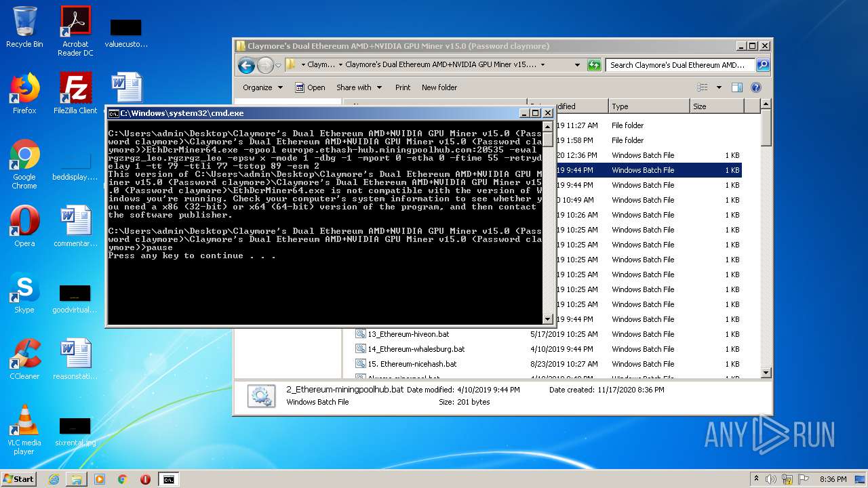This screenshot has width=868, height=488.
Task: Click scroll up arrow in Explorer file list
Action: (x=766, y=105)
